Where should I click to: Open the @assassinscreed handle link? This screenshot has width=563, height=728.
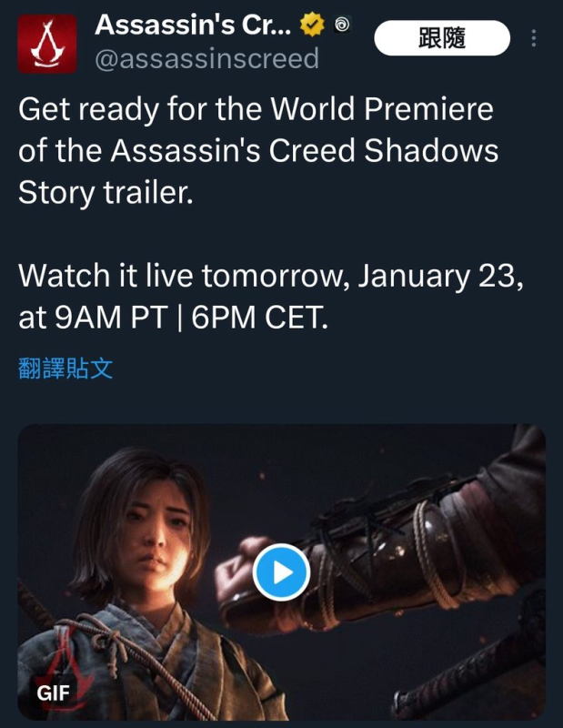tap(207, 59)
